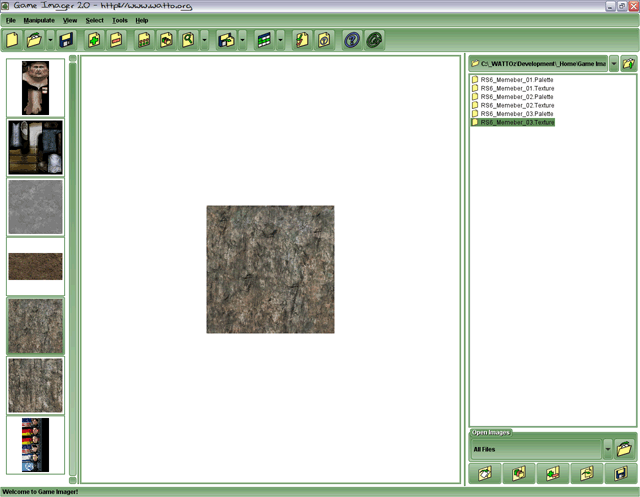Open the Select menu
Image resolution: width=640 pixels, height=497 pixels.
point(94,20)
